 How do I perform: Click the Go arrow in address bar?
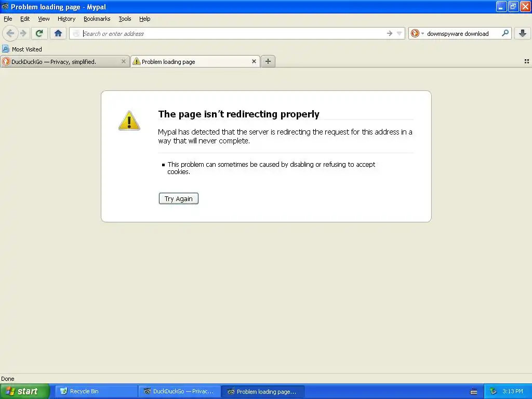[390, 33]
